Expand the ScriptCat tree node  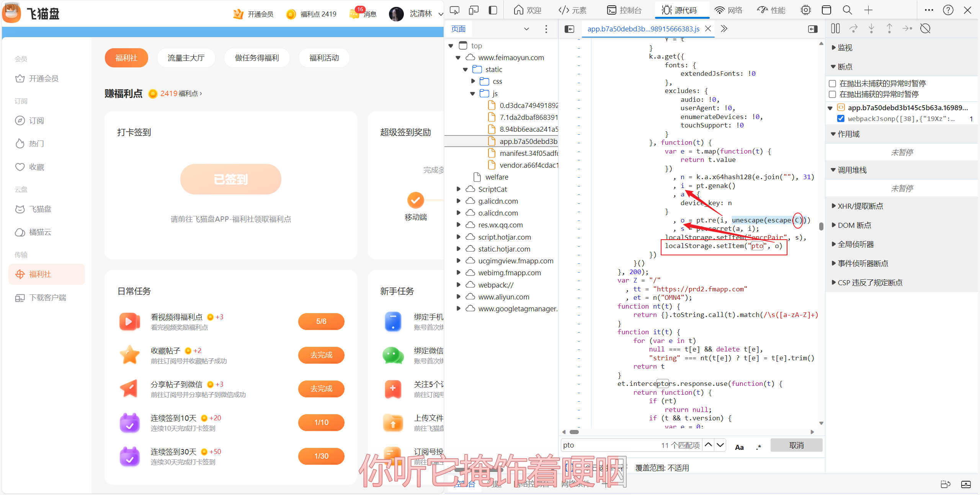(458, 189)
